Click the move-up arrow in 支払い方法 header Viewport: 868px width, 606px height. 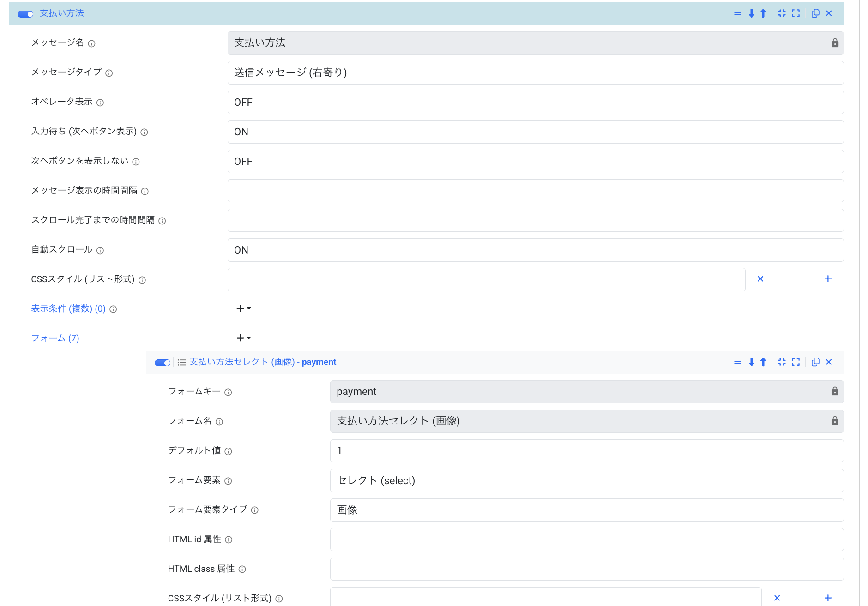[763, 13]
